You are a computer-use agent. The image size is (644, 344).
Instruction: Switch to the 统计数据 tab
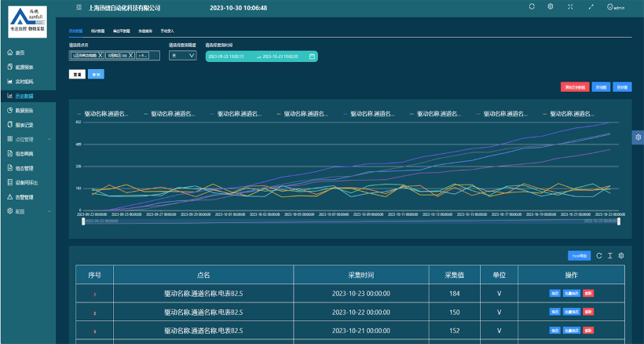(97, 31)
